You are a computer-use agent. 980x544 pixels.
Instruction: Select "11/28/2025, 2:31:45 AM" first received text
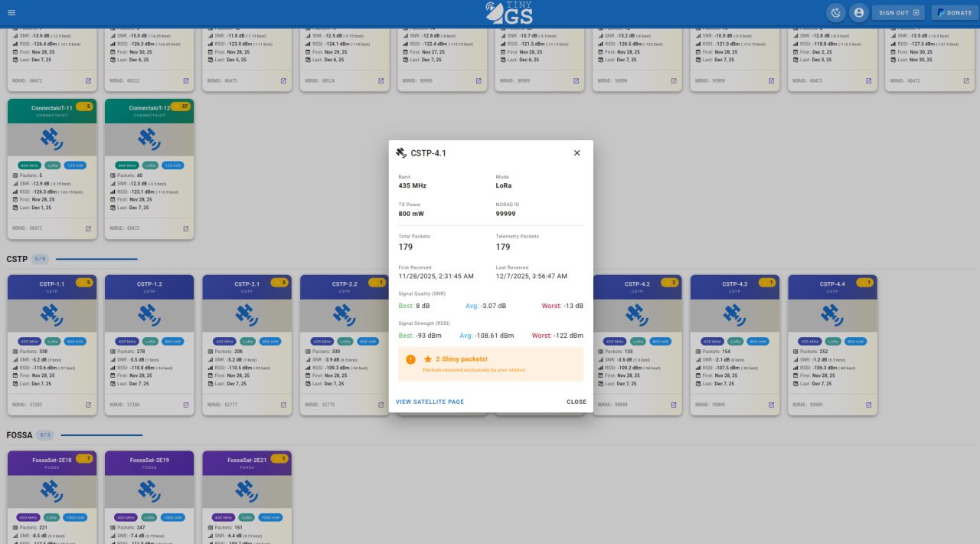point(436,276)
